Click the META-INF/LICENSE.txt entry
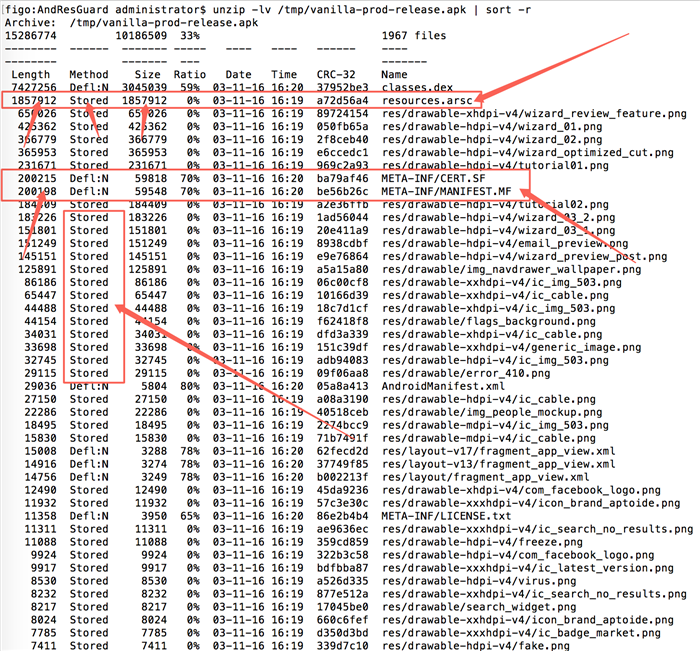700x651 pixels. click(x=446, y=516)
